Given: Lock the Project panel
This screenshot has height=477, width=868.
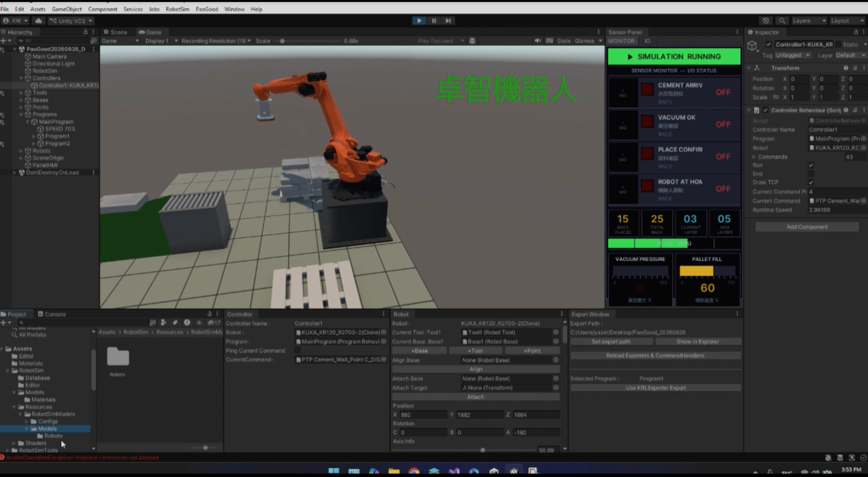Looking at the screenshot, I should tap(209, 314).
